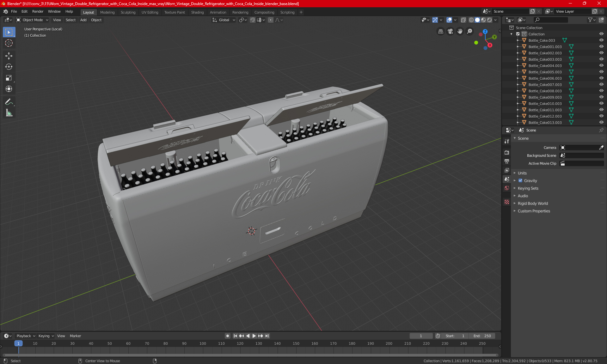Toggle X-ray display
The width and height of the screenshot is (607, 364).
tap(463, 20)
